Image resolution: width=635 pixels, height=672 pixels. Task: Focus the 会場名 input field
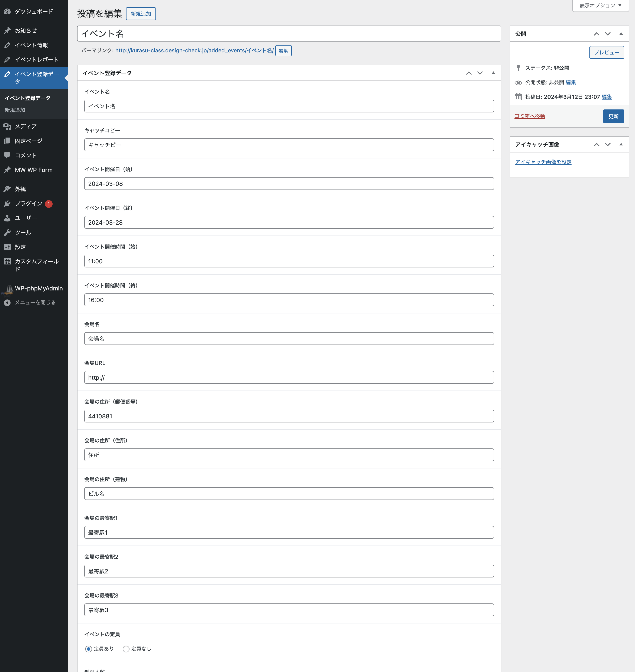click(289, 339)
